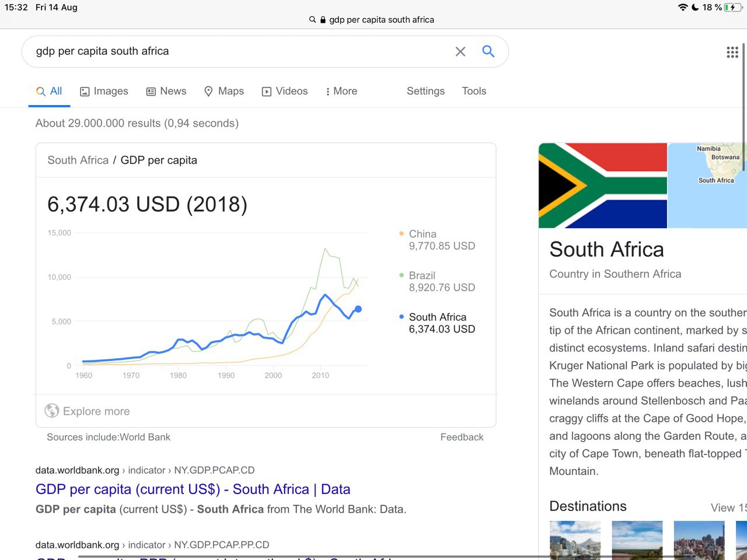This screenshot has height=560, width=747.
Task: Switch to the News tab
Action: (x=166, y=91)
